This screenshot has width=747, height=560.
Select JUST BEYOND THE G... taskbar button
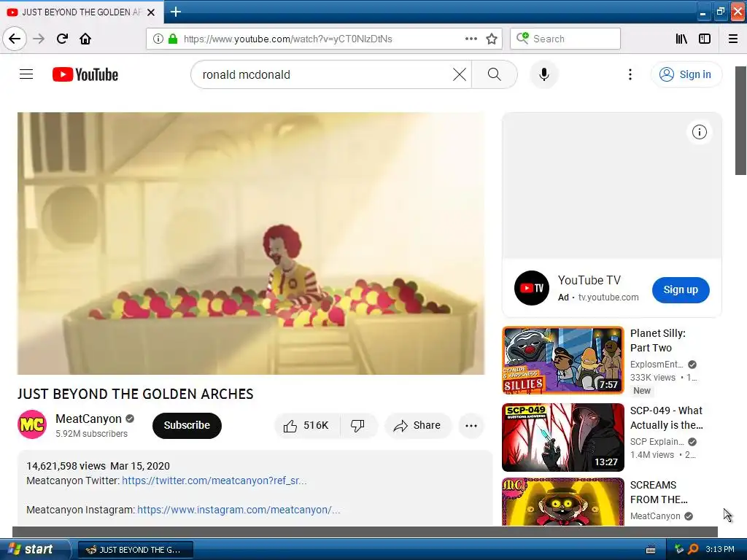click(135, 550)
